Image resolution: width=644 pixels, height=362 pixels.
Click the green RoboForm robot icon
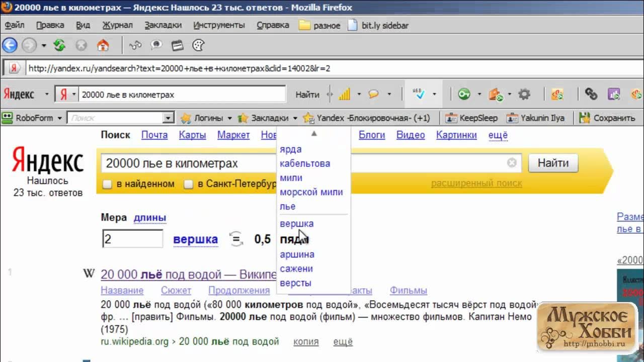pyautogui.click(x=7, y=118)
